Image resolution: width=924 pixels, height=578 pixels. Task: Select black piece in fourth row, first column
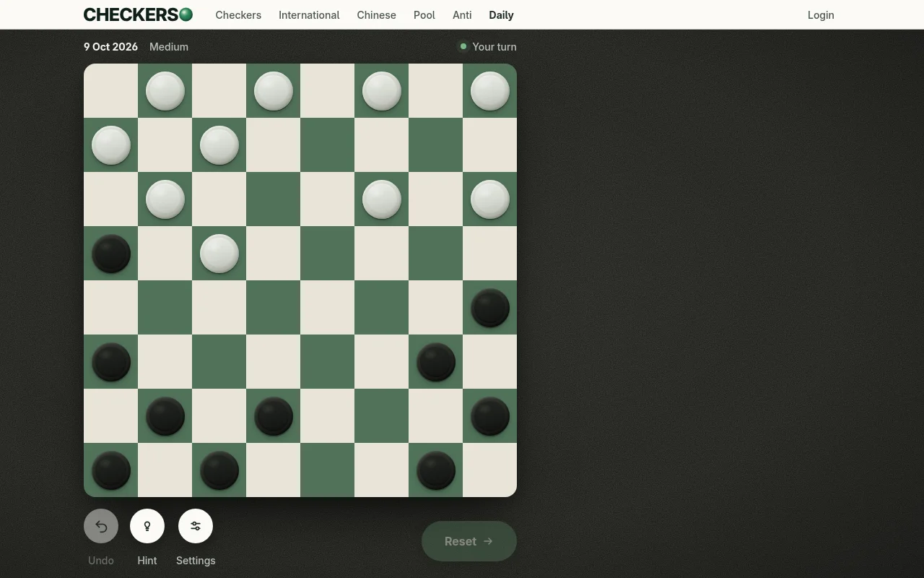(x=111, y=254)
